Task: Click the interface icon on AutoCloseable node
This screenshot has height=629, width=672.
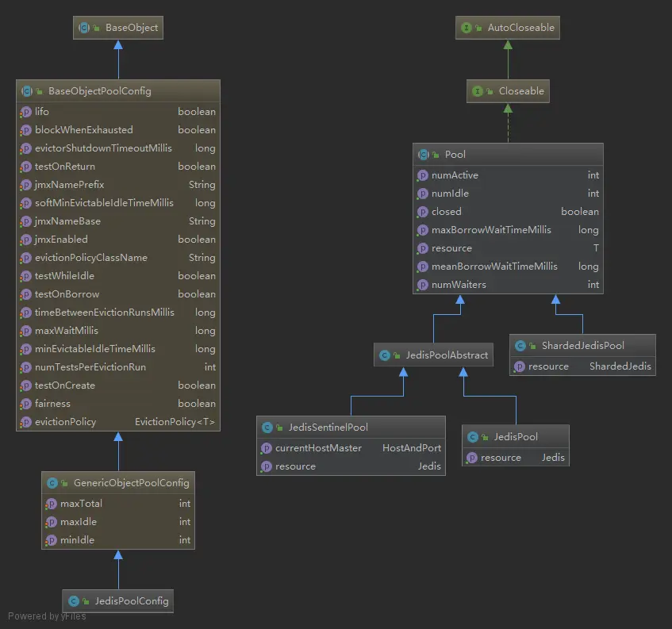Action: point(467,28)
